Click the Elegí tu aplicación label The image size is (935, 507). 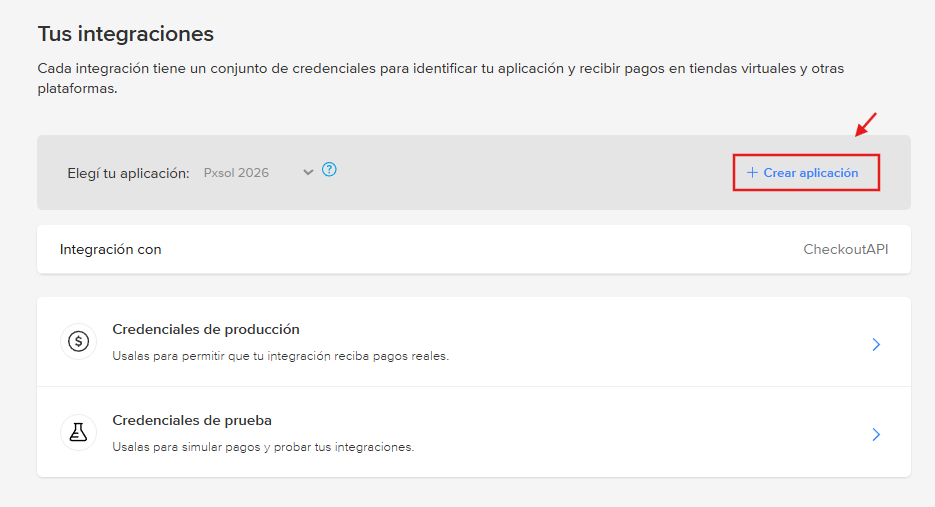pos(128,173)
